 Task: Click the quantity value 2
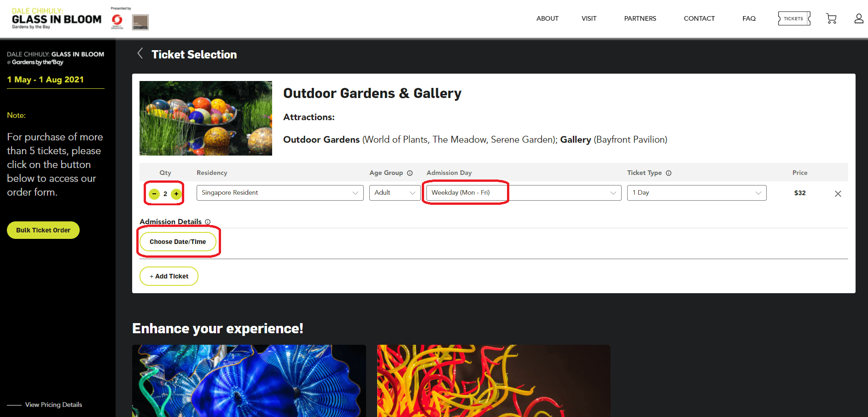tap(165, 194)
